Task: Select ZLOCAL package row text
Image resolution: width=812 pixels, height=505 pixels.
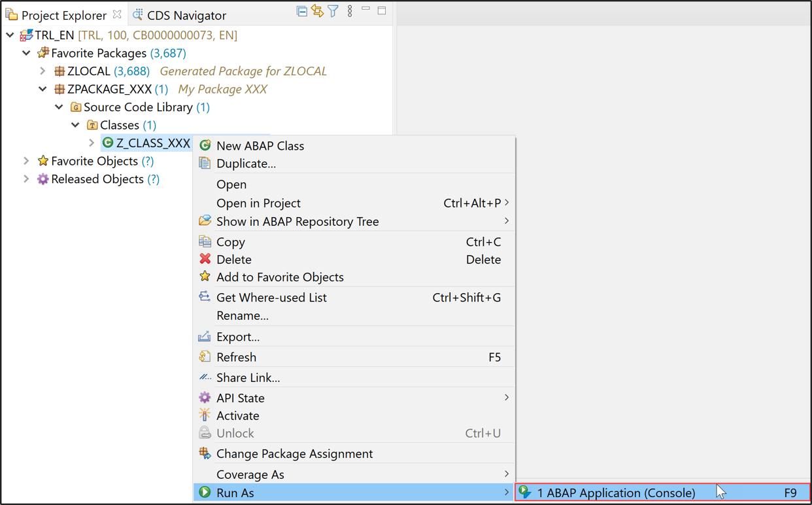Action: click(x=89, y=71)
